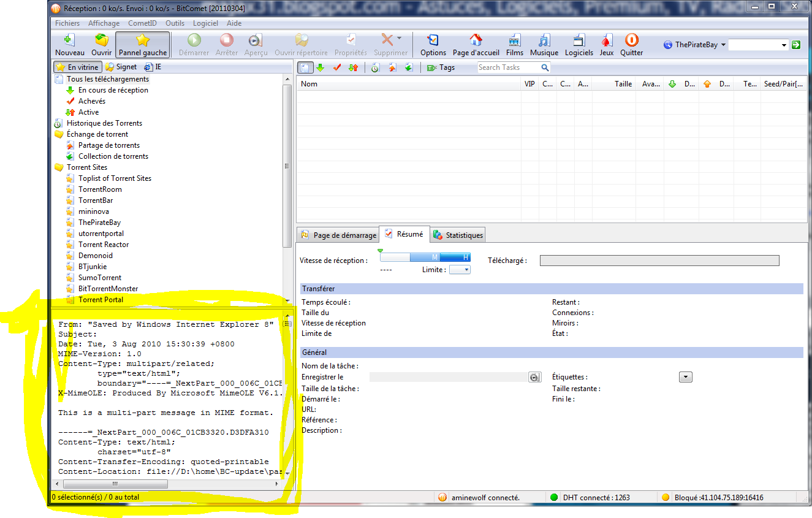
Task: Show torrent collection filter icon
Action: [x=408, y=67]
